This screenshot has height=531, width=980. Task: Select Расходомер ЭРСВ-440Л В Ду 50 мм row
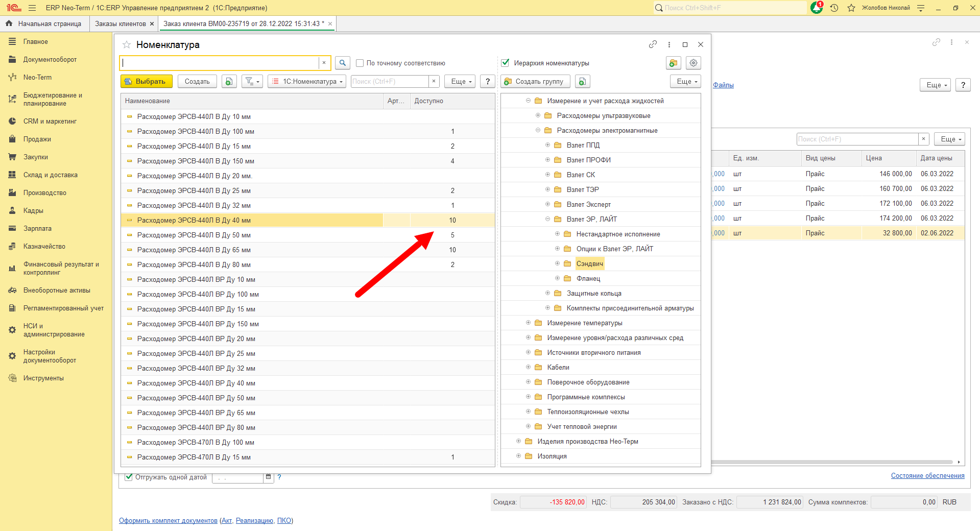click(x=308, y=235)
